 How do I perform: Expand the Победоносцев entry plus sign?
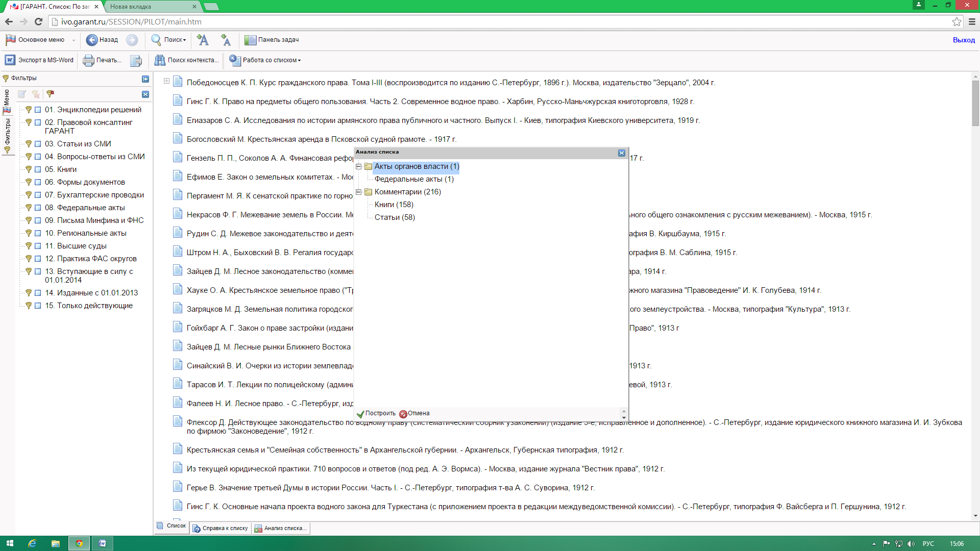tap(166, 81)
